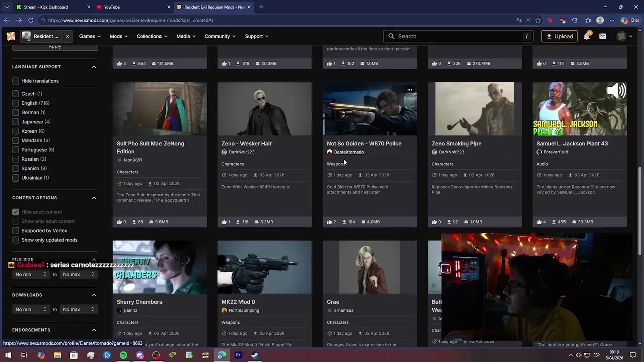Remove Resident Evil game filter with X
644x362 pixels.
[x=67, y=36]
